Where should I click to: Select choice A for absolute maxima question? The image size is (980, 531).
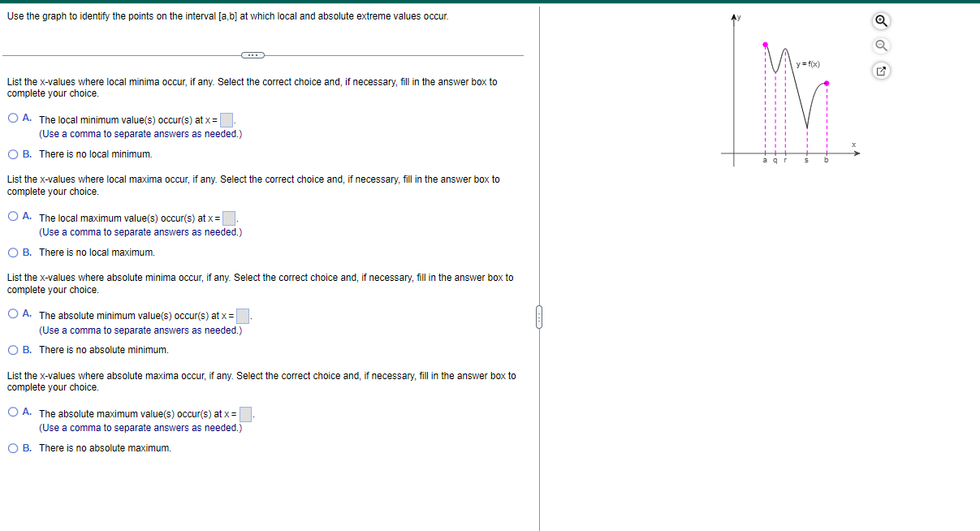point(13,411)
